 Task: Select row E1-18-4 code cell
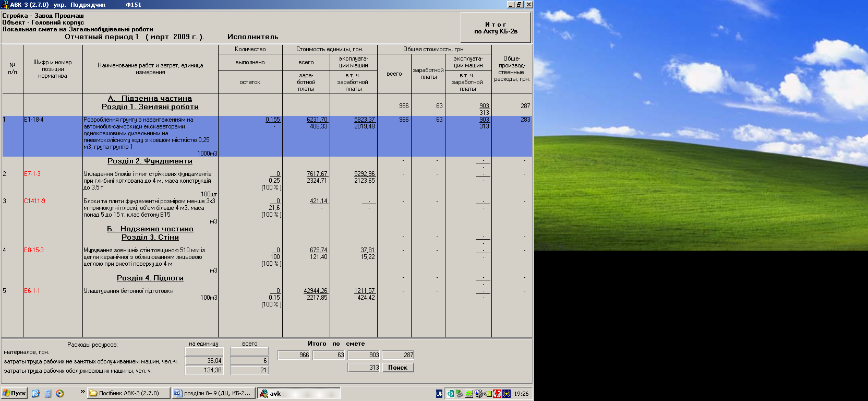point(34,120)
